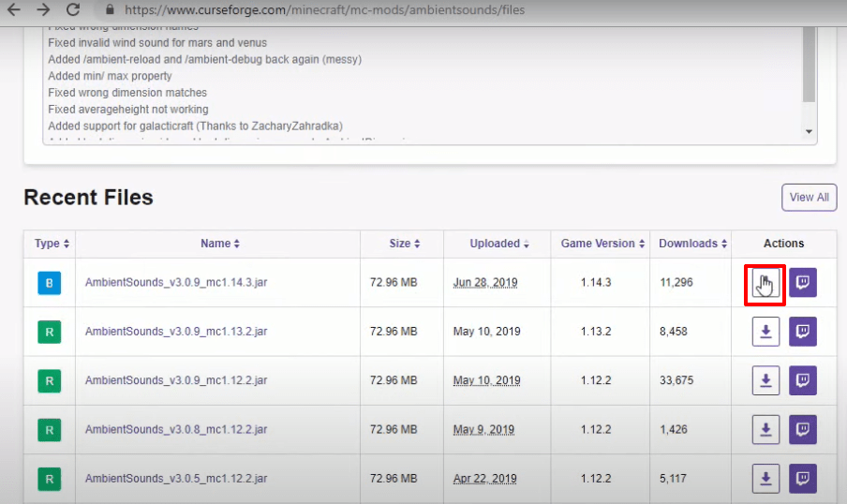Viewport: 847px width, 504px height.
Task: Click changelog line 'Fixed wrong dimension matches'
Action: coord(127,93)
